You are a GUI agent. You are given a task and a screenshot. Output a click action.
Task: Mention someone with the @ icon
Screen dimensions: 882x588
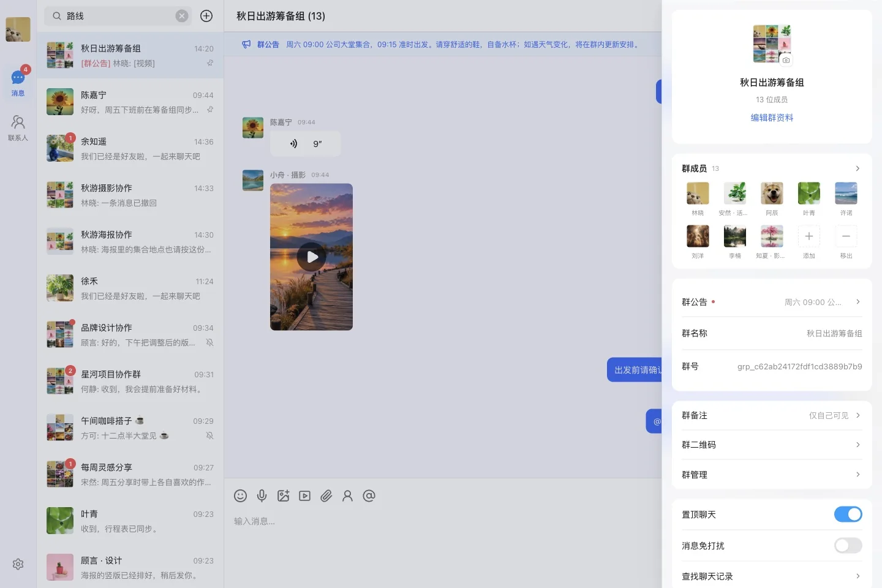coord(369,496)
